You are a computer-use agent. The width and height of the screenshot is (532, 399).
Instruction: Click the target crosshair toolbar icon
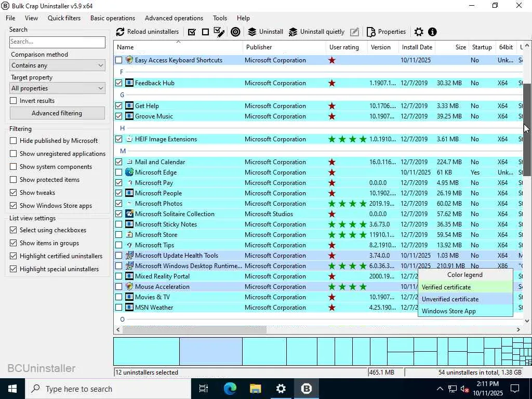tap(235, 32)
